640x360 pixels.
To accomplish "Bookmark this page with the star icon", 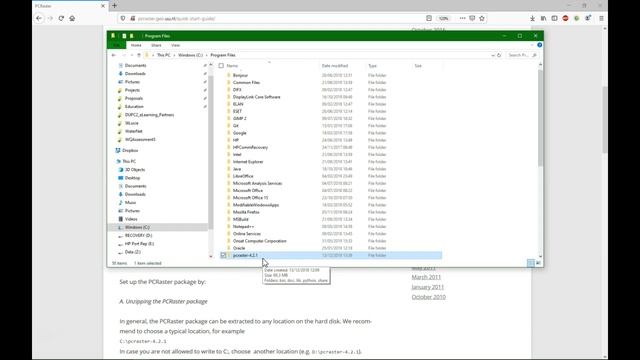I will (482, 18).
